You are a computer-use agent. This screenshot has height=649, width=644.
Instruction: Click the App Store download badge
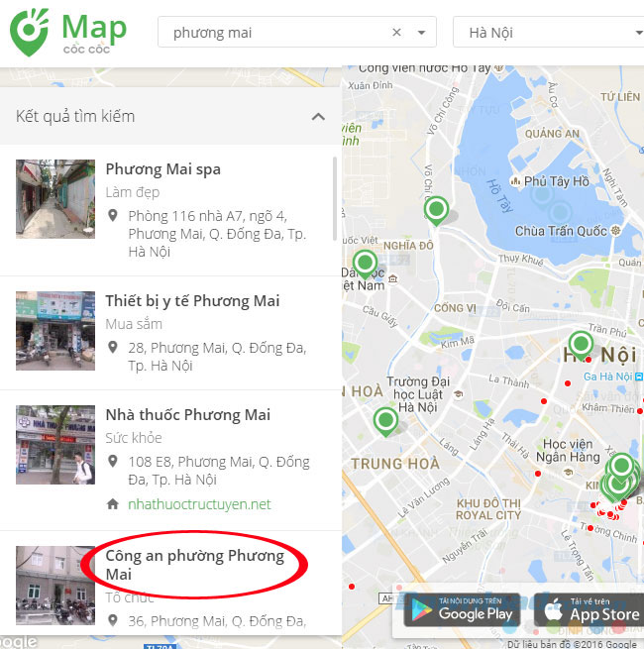589,609
